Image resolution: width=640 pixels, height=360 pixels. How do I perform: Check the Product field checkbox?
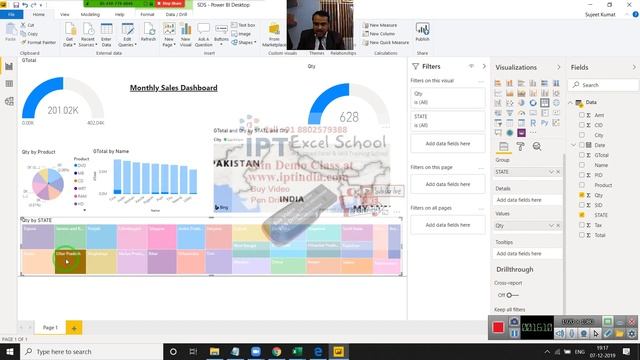582,185
